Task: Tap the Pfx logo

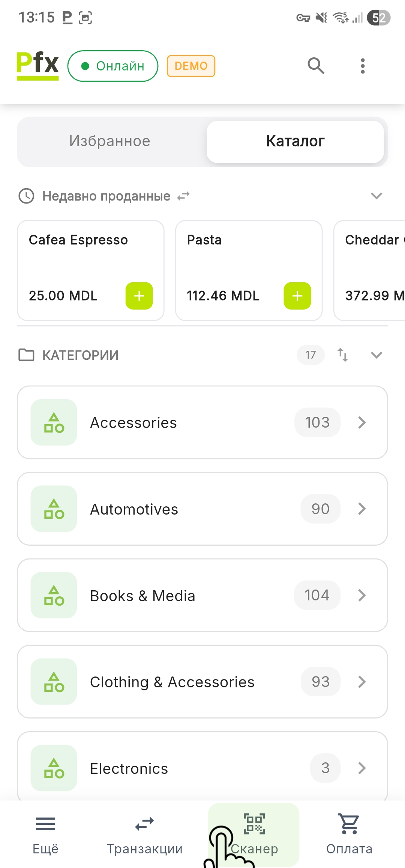Action: click(x=37, y=66)
